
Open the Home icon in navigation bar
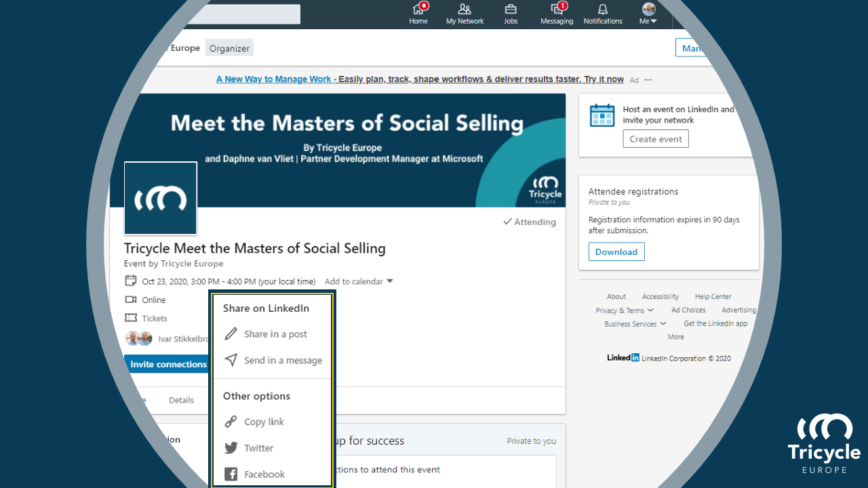pyautogui.click(x=418, y=9)
